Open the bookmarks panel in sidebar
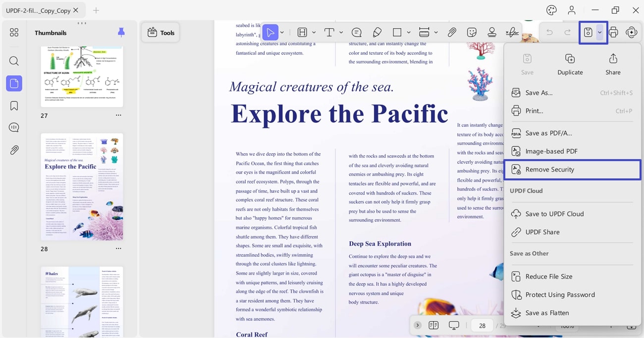 click(x=14, y=106)
